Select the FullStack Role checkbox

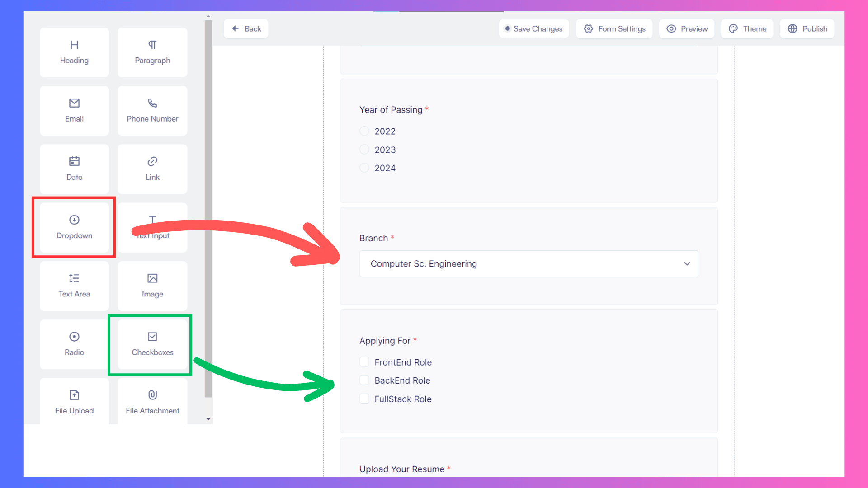[364, 399]
